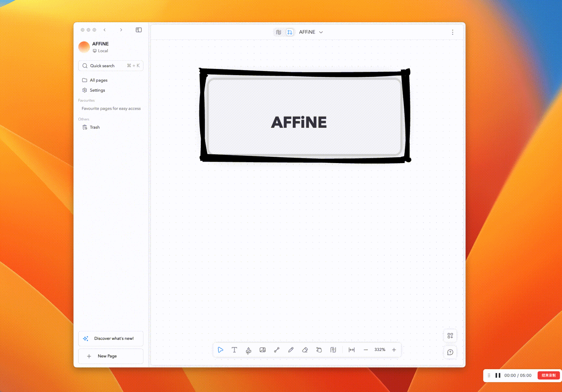Click the AFFiNE page title text
Viewport: 562px width, 392px height.
[x=307, y=32]
